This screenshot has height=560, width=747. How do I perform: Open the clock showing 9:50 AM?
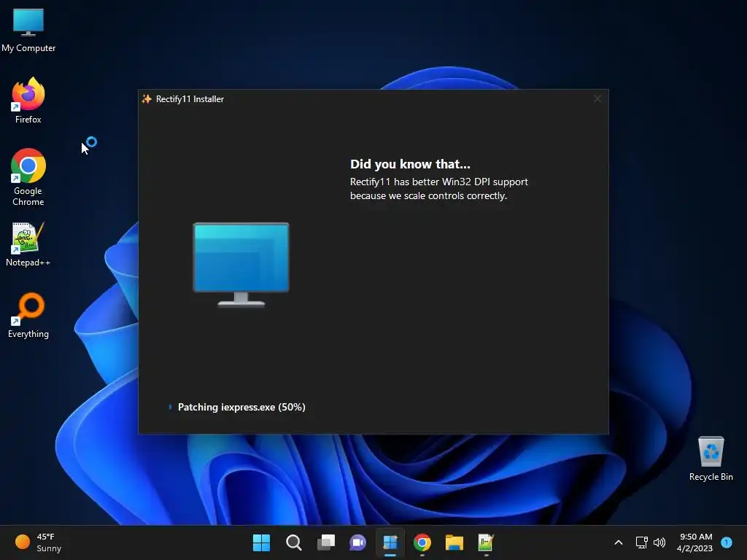[x=695, y=542]
